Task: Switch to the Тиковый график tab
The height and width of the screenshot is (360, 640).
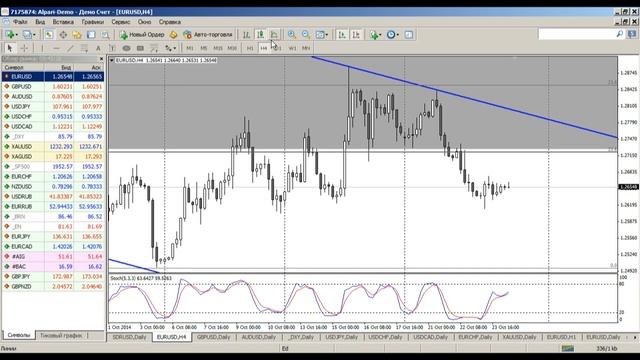Action: 61,336
